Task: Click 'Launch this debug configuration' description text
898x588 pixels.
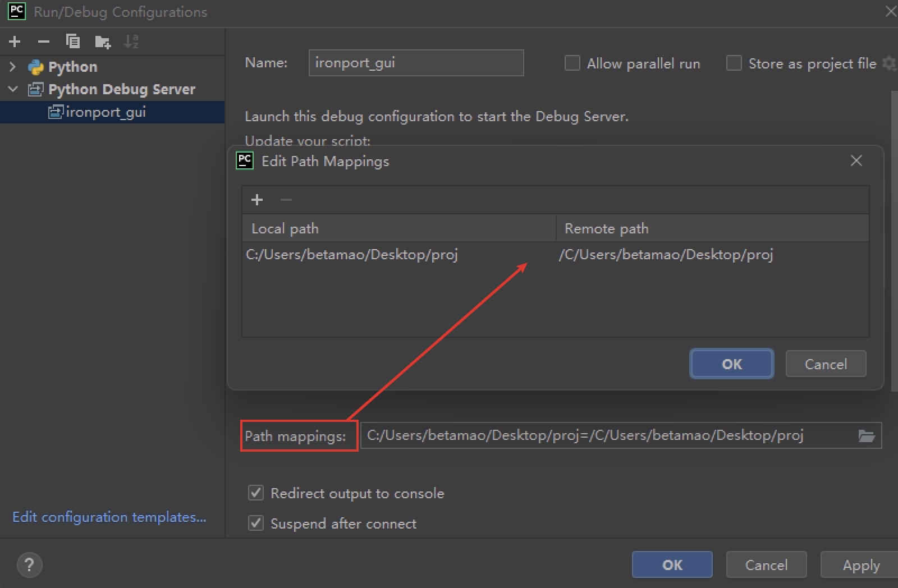Action: (437, 117)
